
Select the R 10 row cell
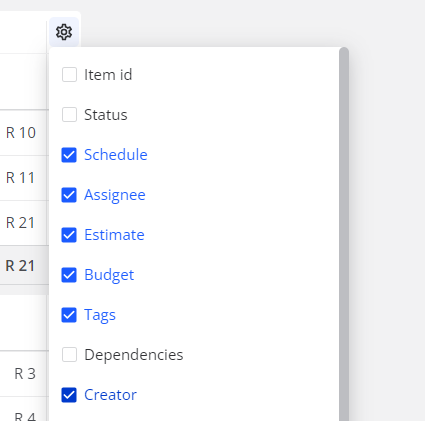21,133
